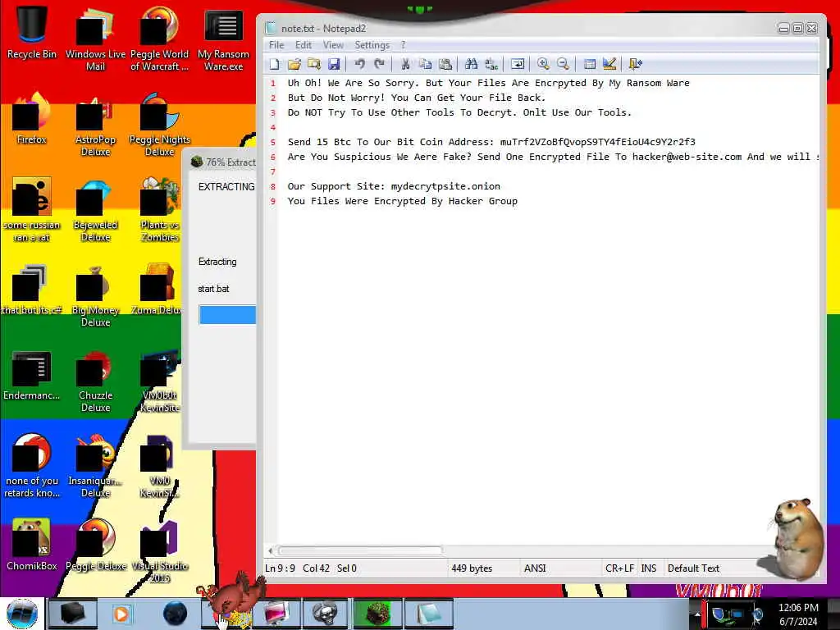The image size is (840, 630).
Task: Select the ChomikBox desktop icon
Action: pyautogui.click(x=32, y=546)
